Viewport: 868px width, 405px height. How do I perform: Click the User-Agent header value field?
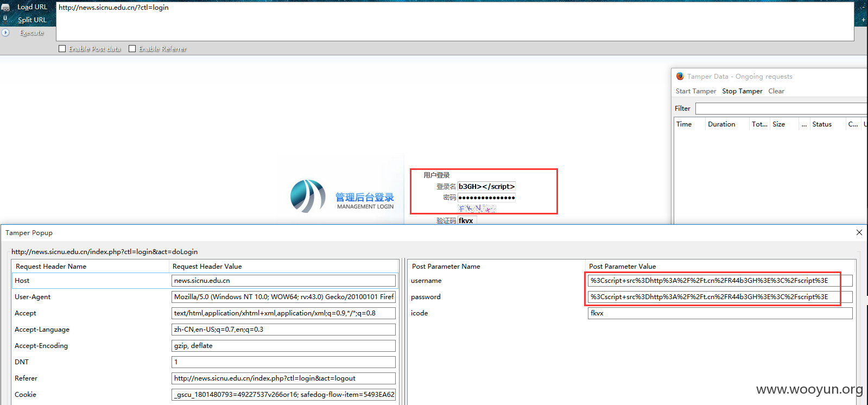283,297
